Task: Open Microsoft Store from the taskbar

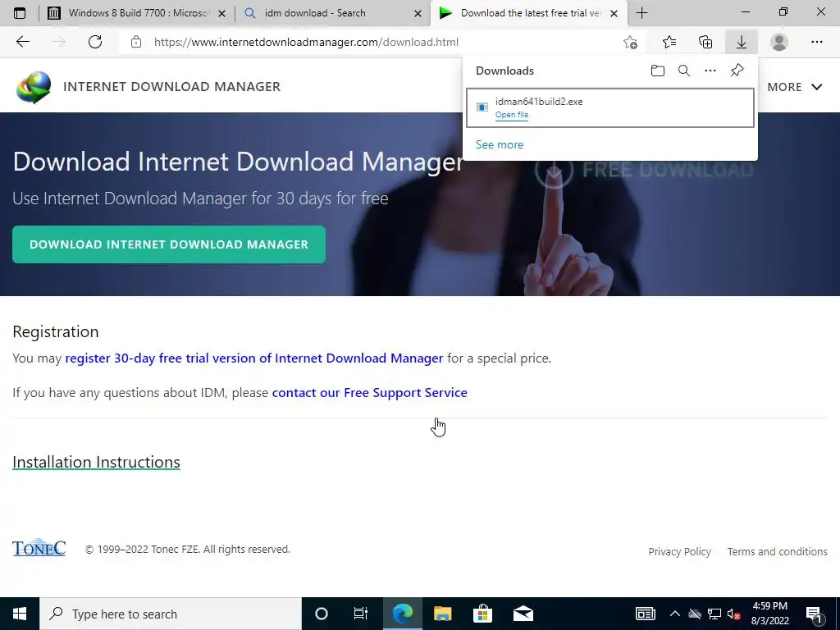Action: [482, 614]
